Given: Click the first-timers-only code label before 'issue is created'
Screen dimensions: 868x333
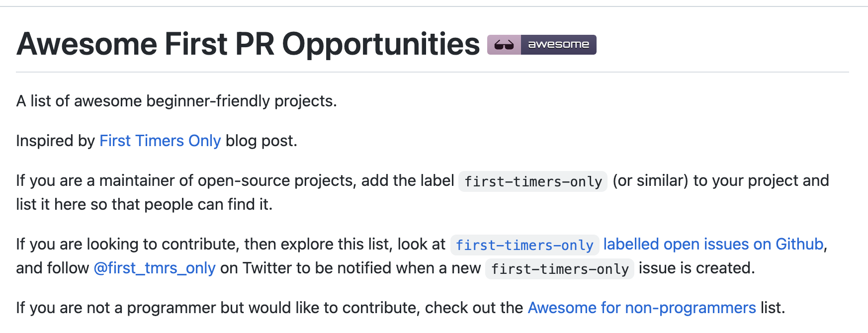Looking at the screenshot, I should [560, 269].
